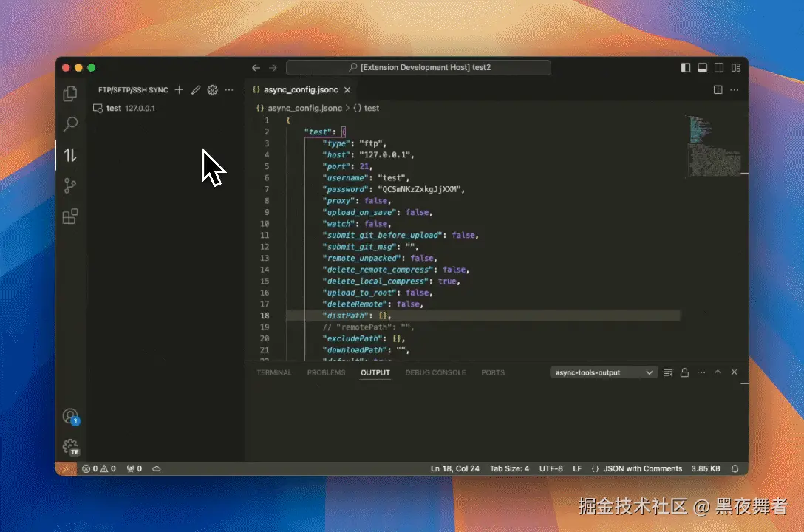
Task: Switch to the PORTS panel tab
Action: [493, 372]
